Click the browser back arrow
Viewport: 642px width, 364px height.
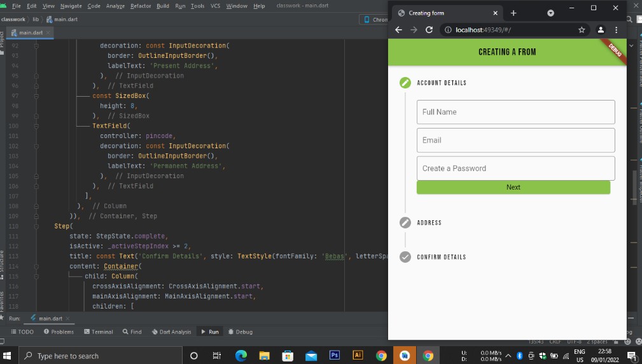398,30
